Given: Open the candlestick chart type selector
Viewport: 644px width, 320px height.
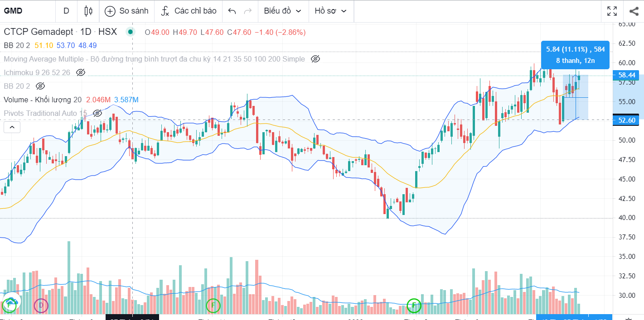Looking at the screenshot, I should point(88,11).
